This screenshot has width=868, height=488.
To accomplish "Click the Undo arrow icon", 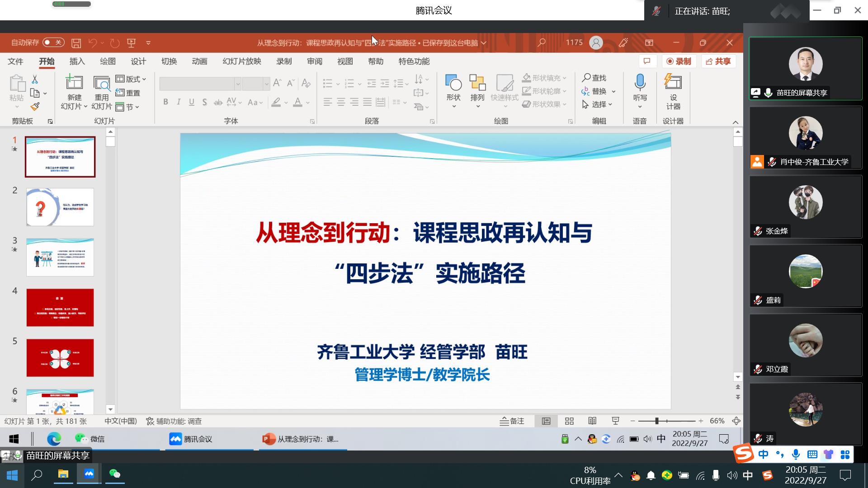I will tap(93, 43).
